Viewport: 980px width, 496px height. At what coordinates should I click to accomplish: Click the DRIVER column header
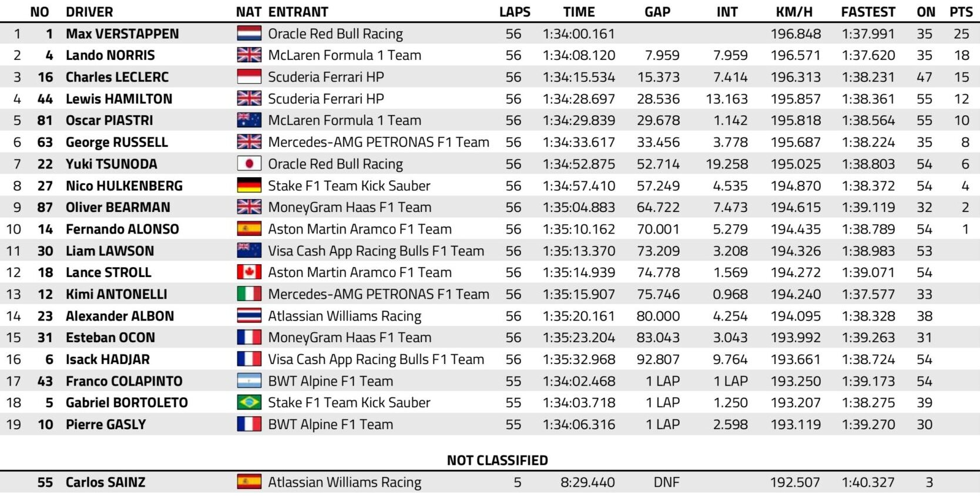coord(89,12)
